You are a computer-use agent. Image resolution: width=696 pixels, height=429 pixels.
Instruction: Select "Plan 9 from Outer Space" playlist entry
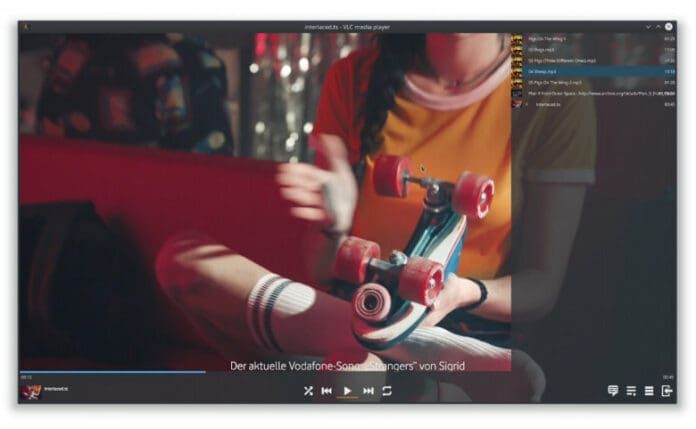pyautogui.click(x=594, y=94)
